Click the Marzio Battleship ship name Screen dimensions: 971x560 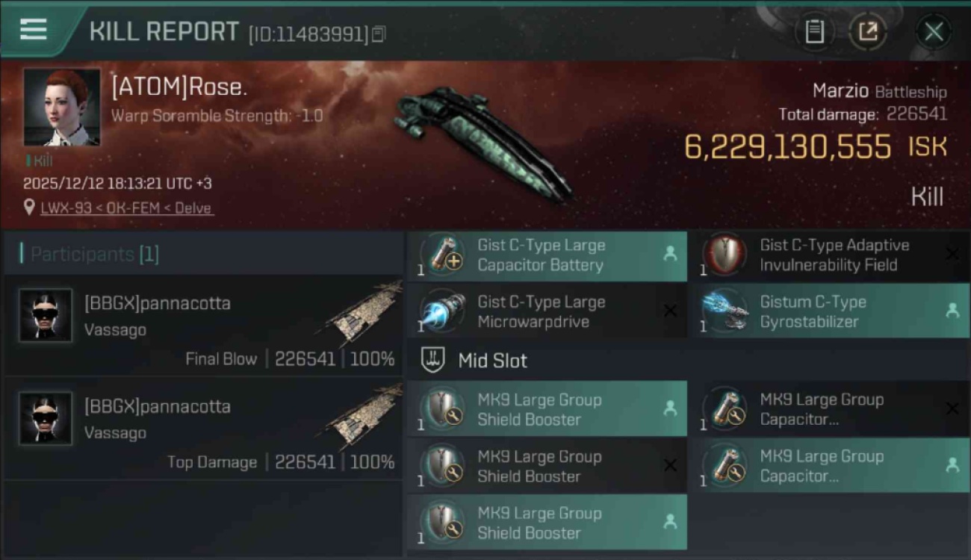(880, 92)
